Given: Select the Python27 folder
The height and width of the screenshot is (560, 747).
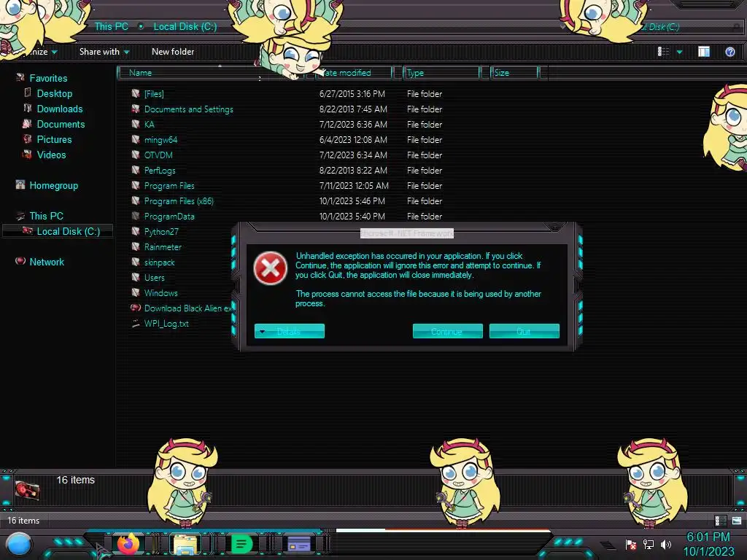Looking at the screenshot, I should tap(161, 231).
